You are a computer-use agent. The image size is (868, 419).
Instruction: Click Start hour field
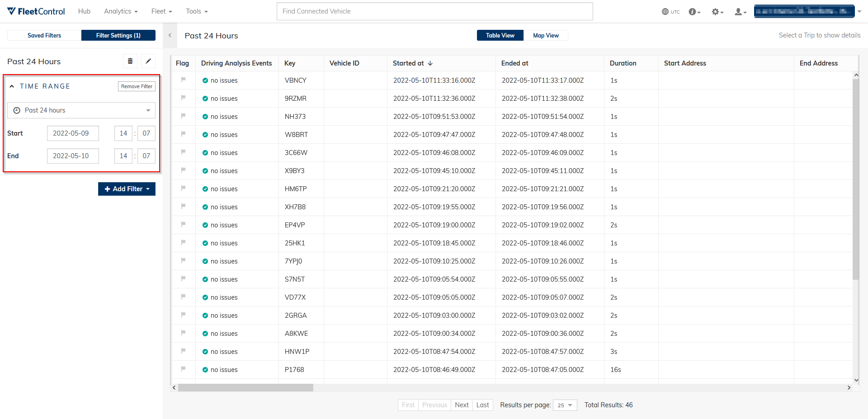pyautogui.click(x=123, y=133)
